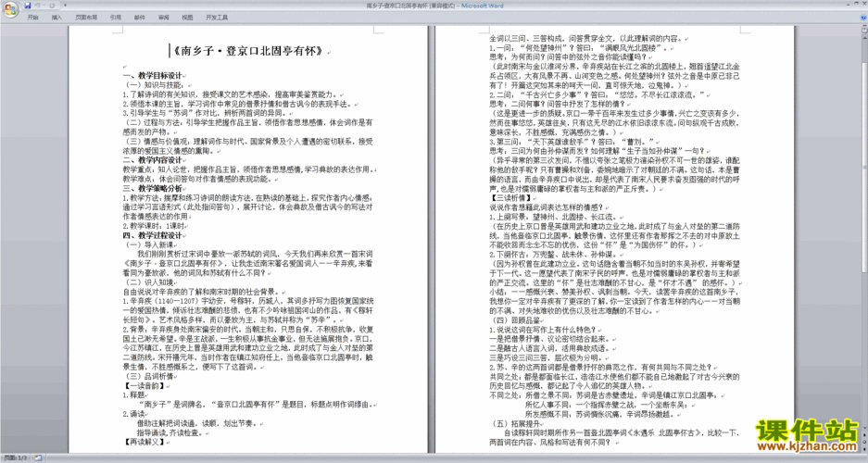Go to the 开发工具 ribbon tab
Viewport: 868px width, 463px height.
click(217, 18)
